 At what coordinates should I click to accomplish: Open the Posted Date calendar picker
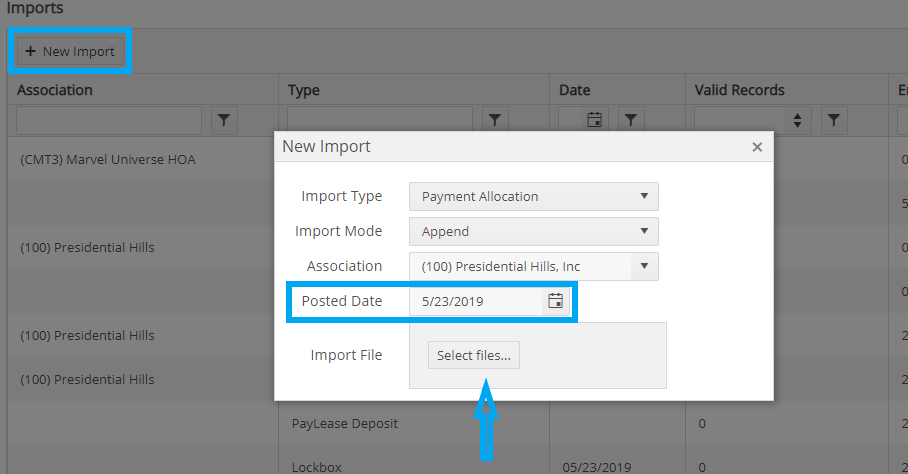pos(555,301)
